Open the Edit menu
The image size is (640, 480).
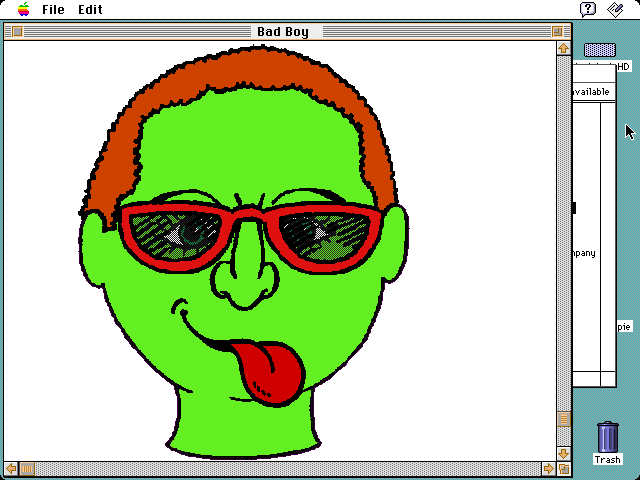coord(90,9)
